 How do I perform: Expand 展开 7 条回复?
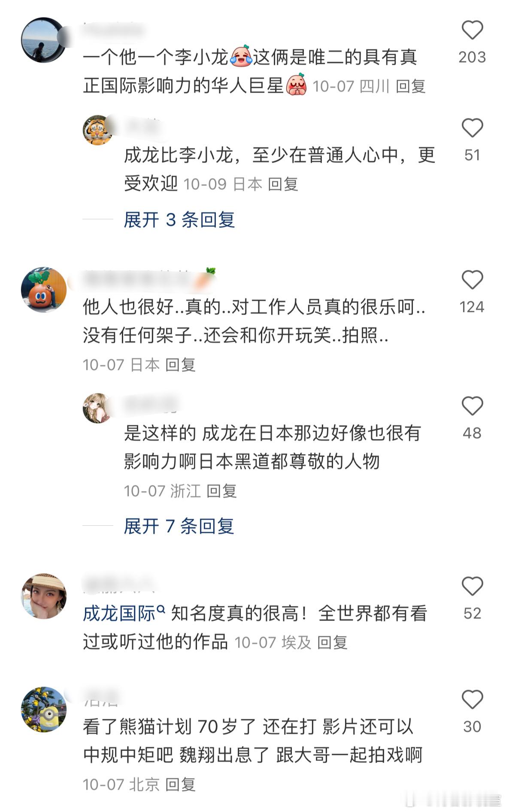179,526
